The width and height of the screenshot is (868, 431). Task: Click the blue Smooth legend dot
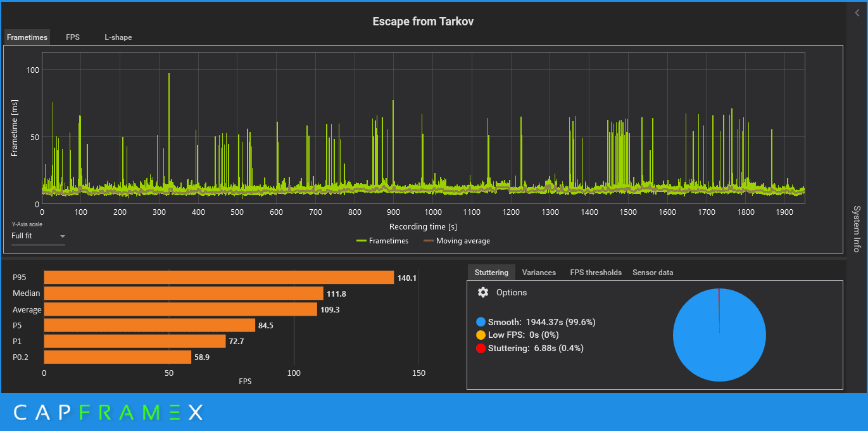tap(481, 322)
